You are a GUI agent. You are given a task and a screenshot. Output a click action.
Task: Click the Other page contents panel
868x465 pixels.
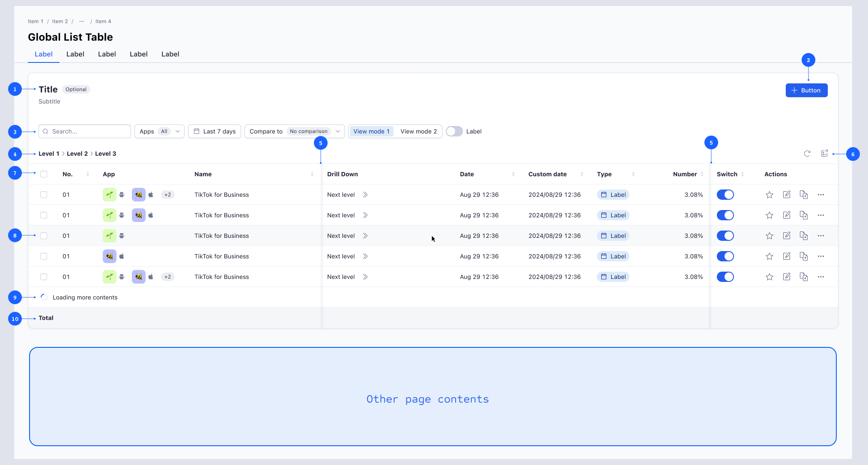coord(433,397)
